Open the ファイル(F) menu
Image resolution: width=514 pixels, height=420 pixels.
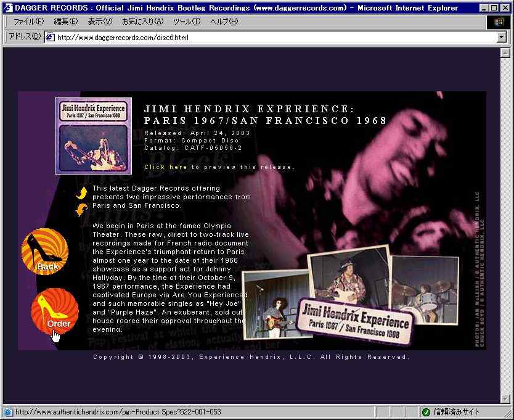pos(28,22)
